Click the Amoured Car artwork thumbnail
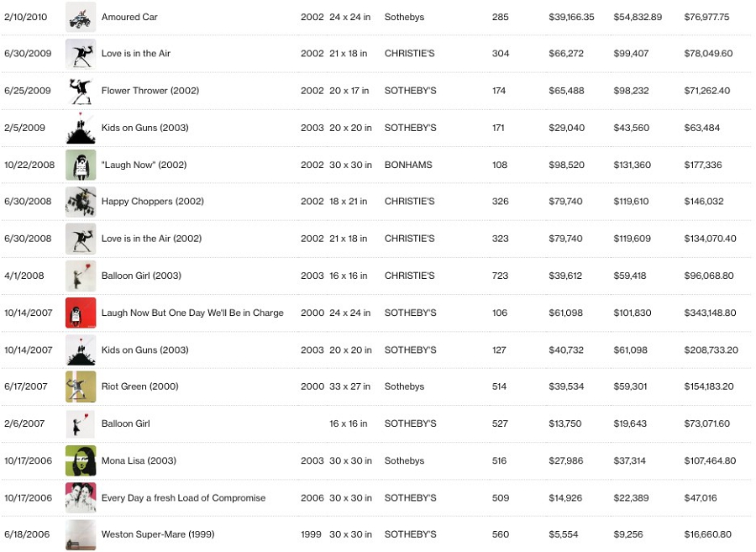The width and height of the screenshot is (756, 552). click(81, 17)
